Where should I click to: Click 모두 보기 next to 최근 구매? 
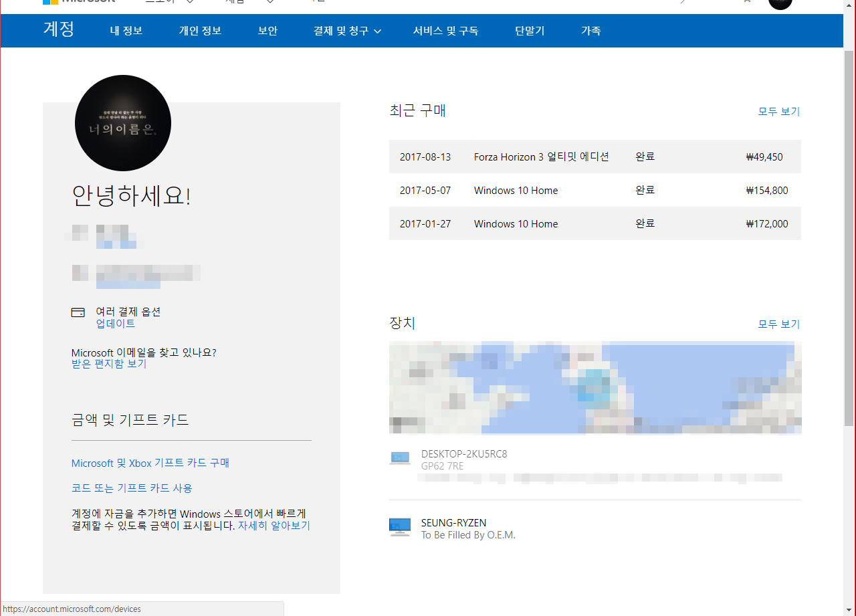coord(778,112)
